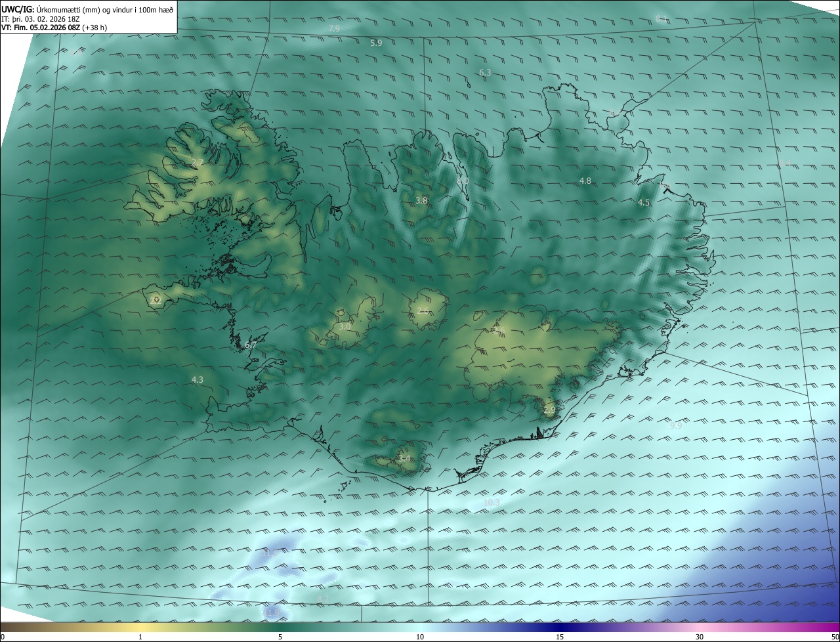Click the 6.3 value north of Iceland
Image resolution: width=840 pixels, height=642 pixels.
coord(485,73)
